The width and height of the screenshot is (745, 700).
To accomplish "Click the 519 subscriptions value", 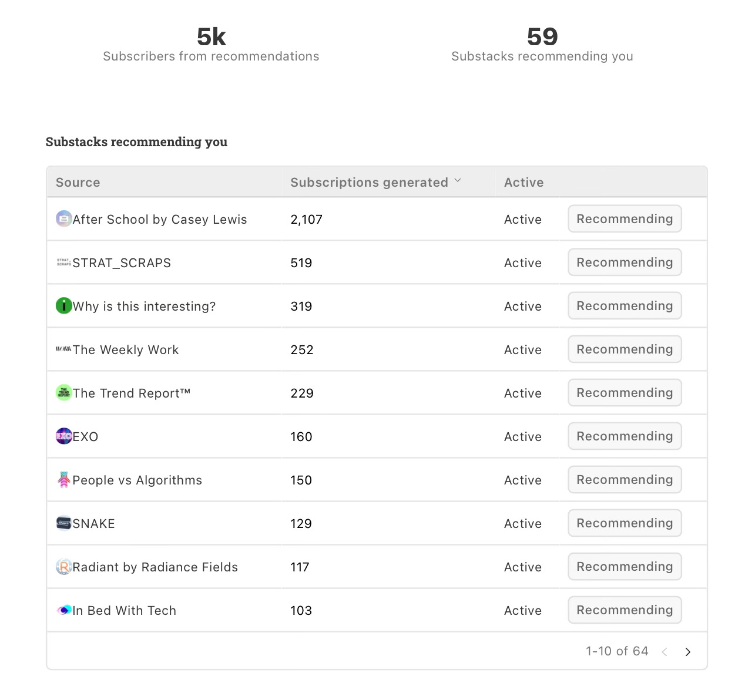I will pyautogui.click(x=301, y=263).
